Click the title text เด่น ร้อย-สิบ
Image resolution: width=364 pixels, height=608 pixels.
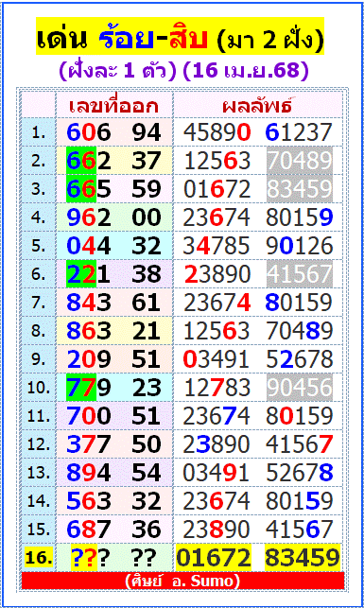[x=124, y=37]
